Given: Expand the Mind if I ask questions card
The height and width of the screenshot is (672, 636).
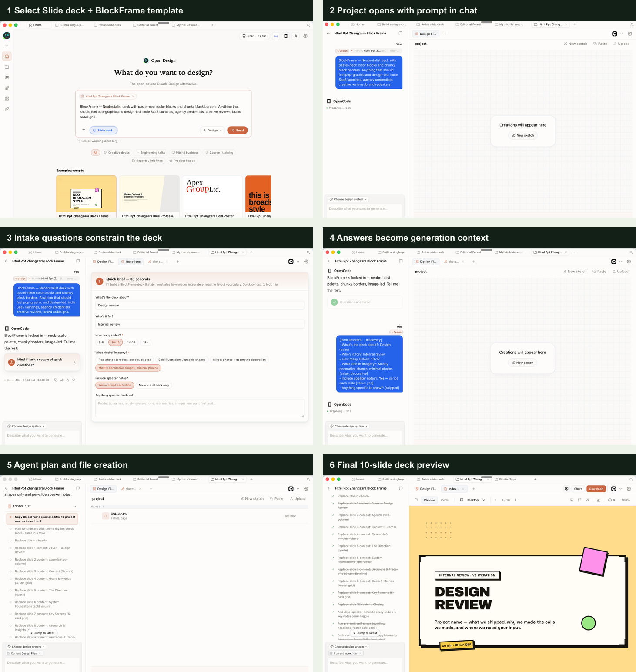Looking at the screenshot, I should (42, 362).
